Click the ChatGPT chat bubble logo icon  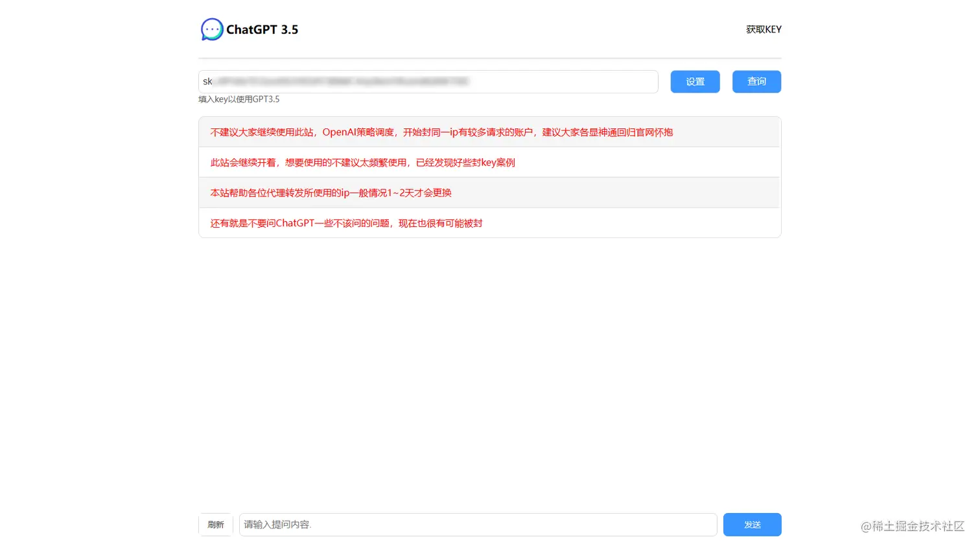[x=212, y=29]
